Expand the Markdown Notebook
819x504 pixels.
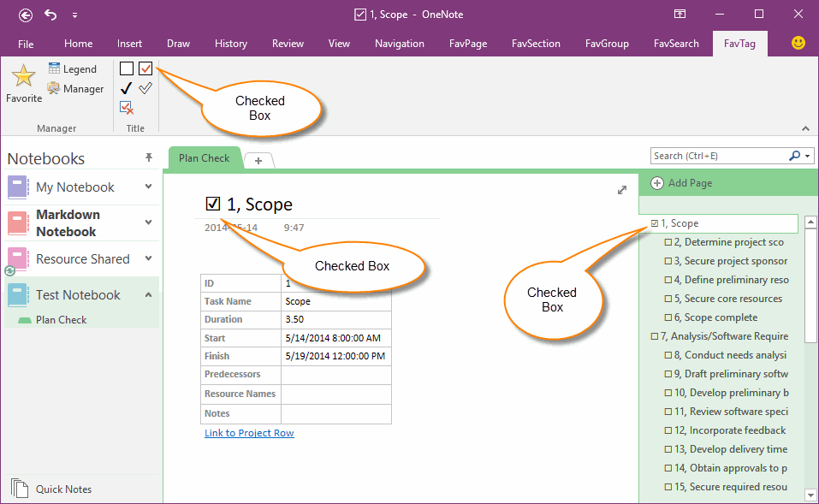pos(147,222)
